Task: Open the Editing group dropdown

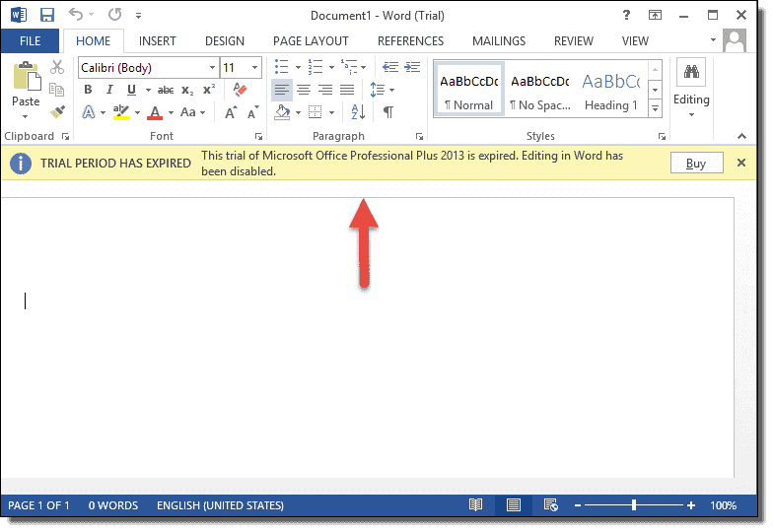Action: click(x=691, y=88)
